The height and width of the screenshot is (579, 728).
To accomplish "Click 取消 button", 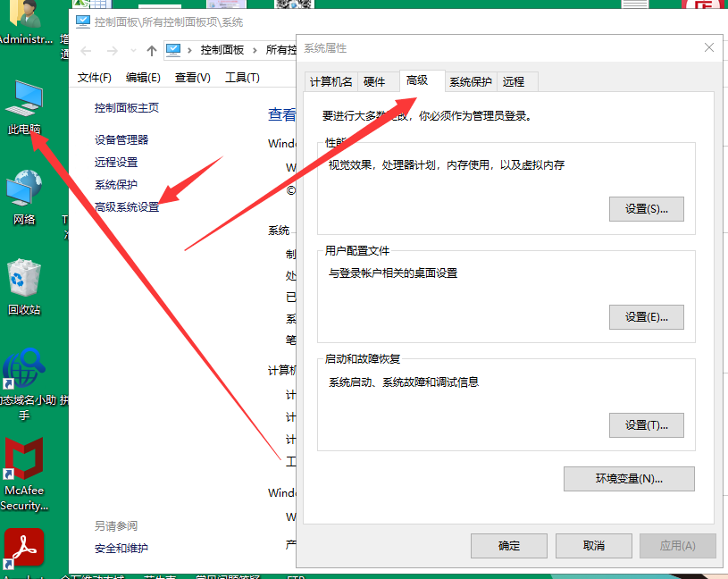I will [594, 546].
